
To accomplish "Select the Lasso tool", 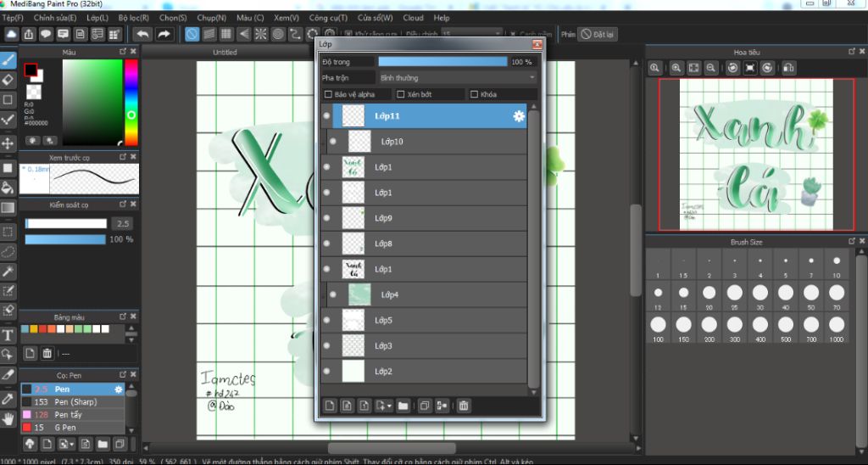I will (x=8, y=252).
